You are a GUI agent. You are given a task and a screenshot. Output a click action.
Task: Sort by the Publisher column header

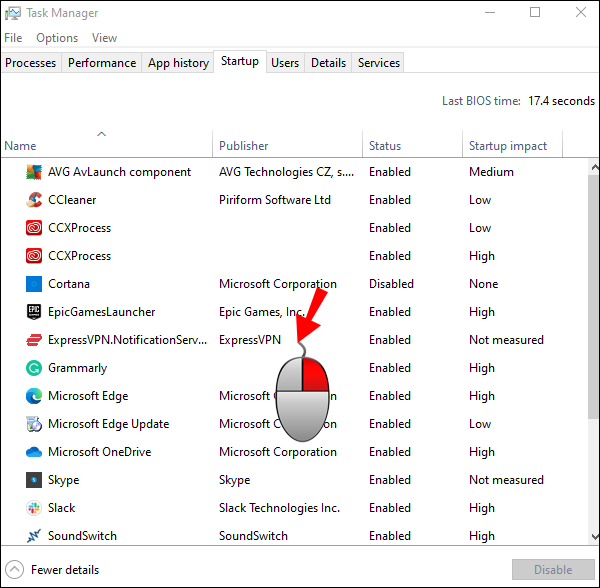288,146
